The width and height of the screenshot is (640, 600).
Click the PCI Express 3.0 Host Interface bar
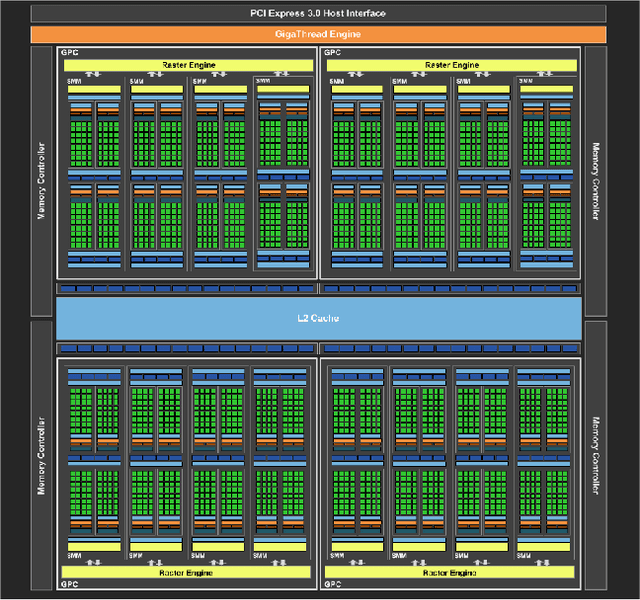click(x=319, y=13)
